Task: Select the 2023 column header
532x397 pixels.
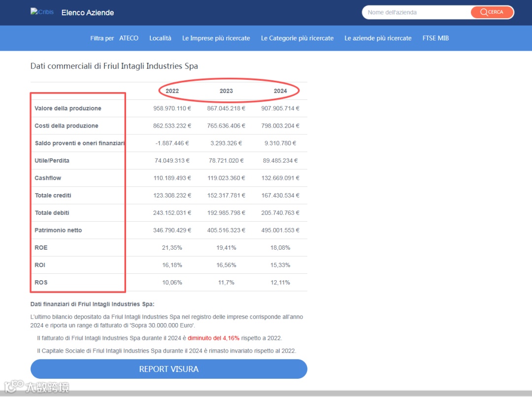Action: coord(226,91)
